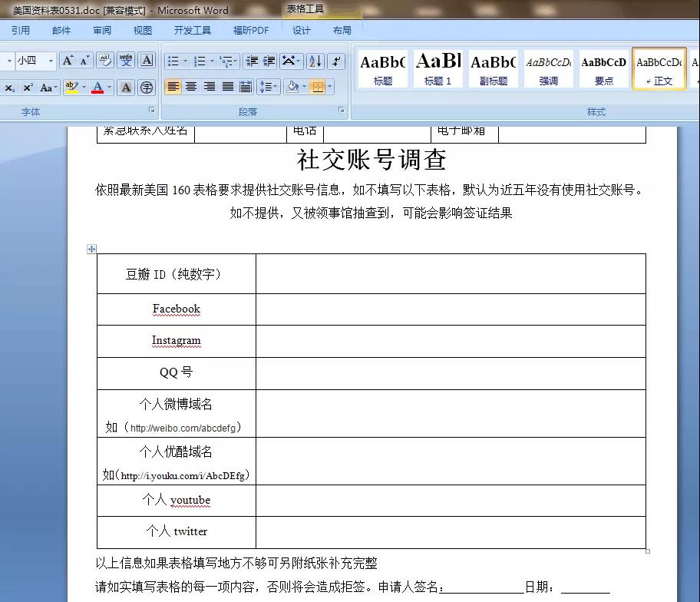The width and height of the screenshot is (700, 602).
Task: Apply shading with the paint bucket
Action: (293, 87)
